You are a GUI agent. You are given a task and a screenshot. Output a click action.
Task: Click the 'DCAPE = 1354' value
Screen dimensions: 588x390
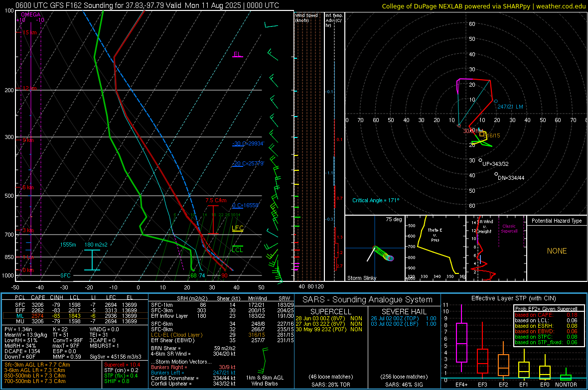[22, 351]
